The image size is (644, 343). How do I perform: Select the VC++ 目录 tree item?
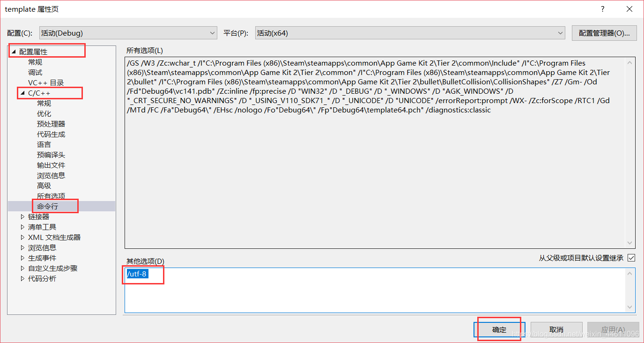pyautogui.click(x=46, y=83)
